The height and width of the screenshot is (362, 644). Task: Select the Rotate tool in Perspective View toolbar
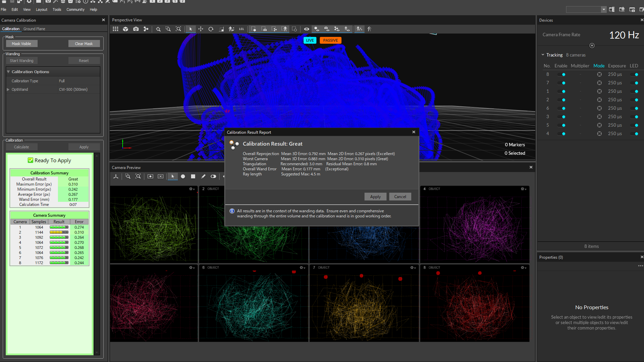click(x=211, y=29)
